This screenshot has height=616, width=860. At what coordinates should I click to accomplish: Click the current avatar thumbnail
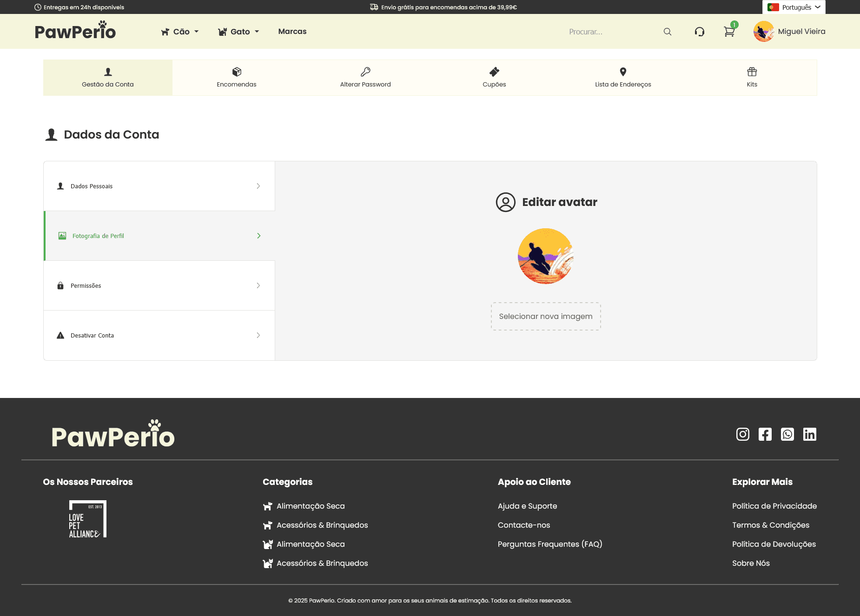(x=545, y=256)
